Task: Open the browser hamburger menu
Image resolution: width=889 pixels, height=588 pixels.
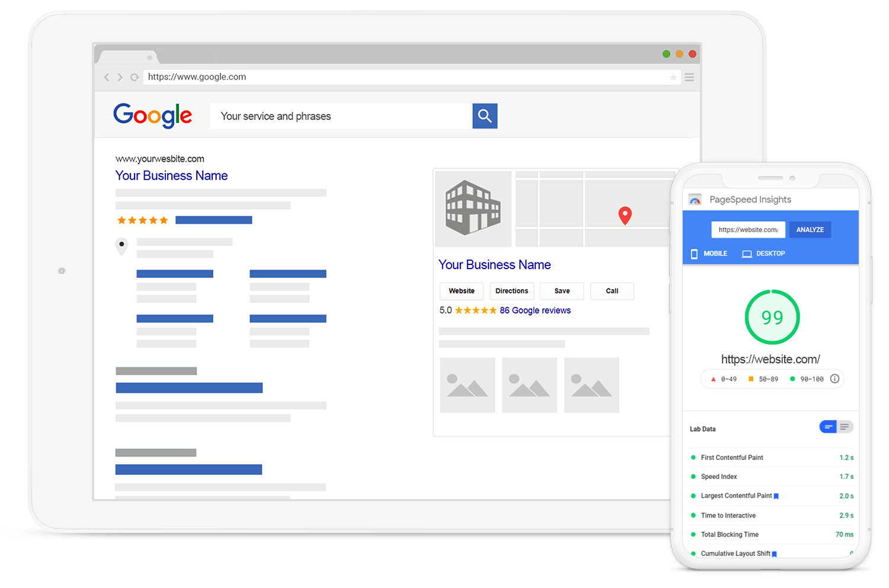Action: pos(689,77)
